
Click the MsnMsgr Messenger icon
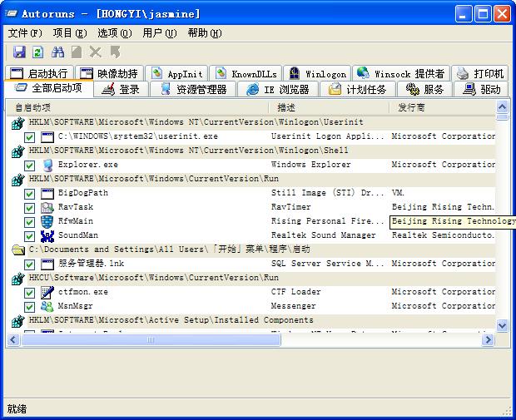[47, 306]
